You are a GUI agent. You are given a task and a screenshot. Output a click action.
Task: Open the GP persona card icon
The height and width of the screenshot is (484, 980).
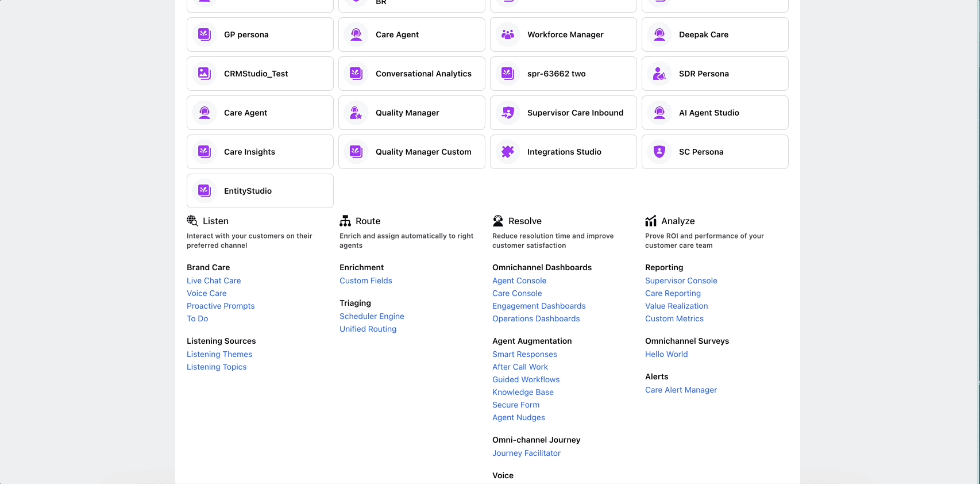click(205, 34)
